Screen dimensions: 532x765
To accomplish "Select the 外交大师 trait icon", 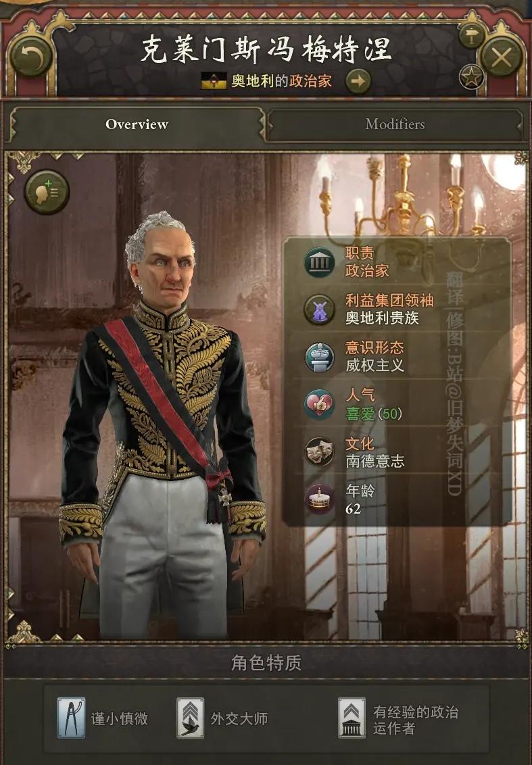I will [191, 717].
